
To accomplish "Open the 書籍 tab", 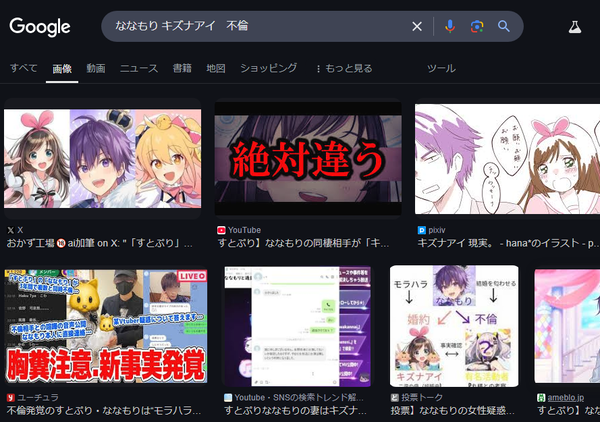I will coord(182,68).
